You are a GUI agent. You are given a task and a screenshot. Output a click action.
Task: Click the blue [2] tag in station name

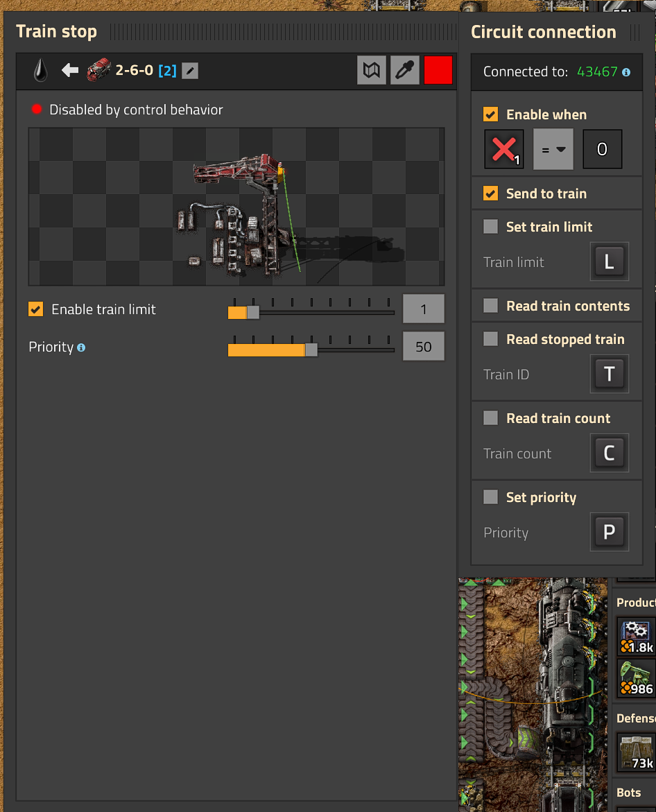167,71
